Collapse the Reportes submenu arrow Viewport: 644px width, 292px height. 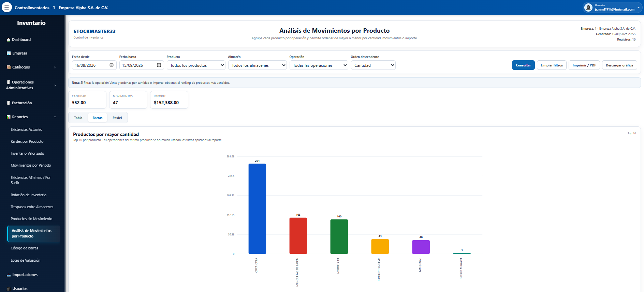55,117
